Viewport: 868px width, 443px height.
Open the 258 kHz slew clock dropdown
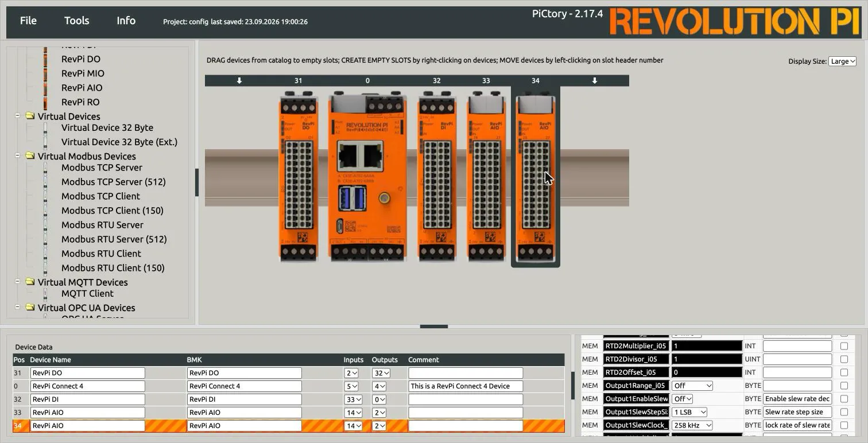692,425
